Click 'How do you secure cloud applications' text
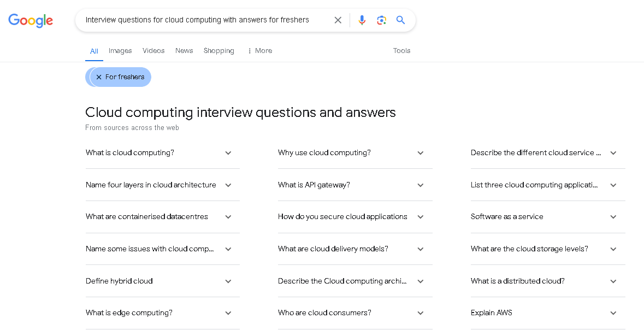The height and width of the screenshot is (330, 644). [342, 216]
